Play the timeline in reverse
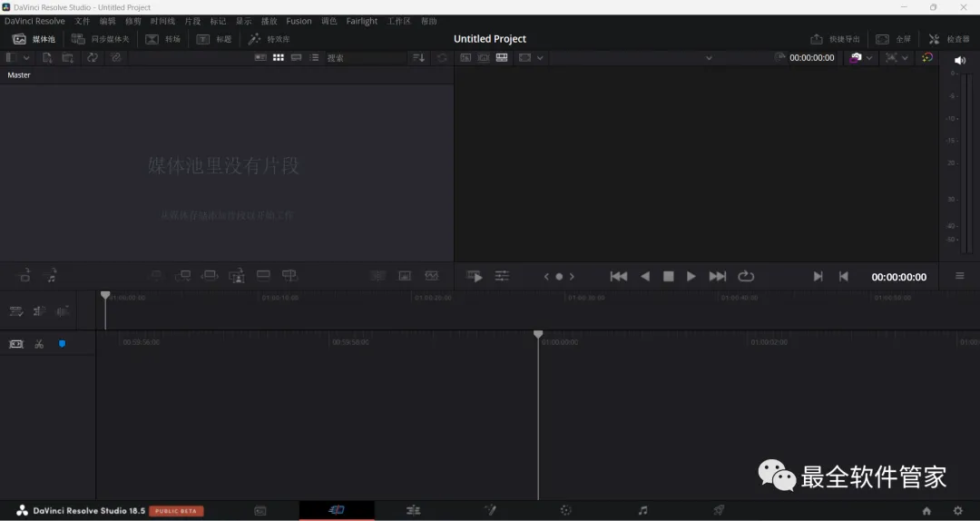The width and height of the screenshot is (980, 521). [x=645, y=277]
